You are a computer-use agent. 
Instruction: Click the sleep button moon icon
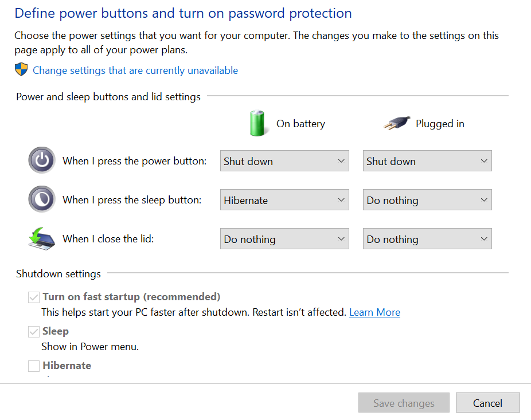click(x=42, y=199)
